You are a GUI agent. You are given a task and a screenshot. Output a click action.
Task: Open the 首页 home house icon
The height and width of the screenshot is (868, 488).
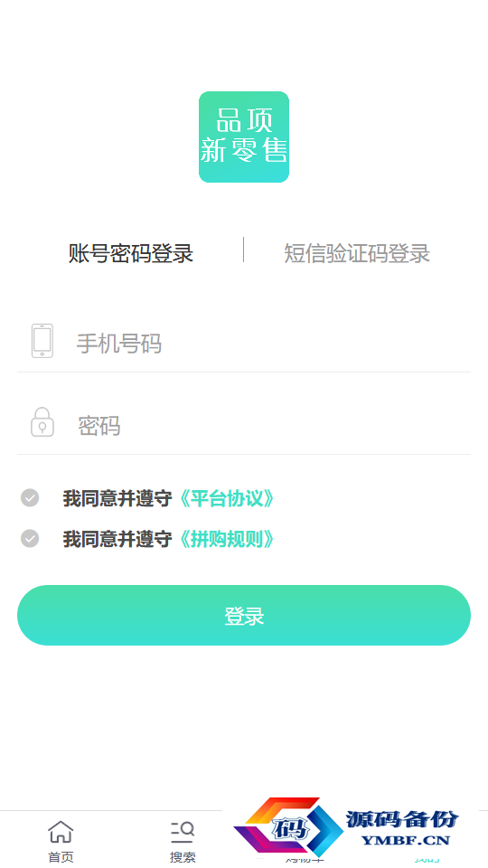[x=61, y=832]
